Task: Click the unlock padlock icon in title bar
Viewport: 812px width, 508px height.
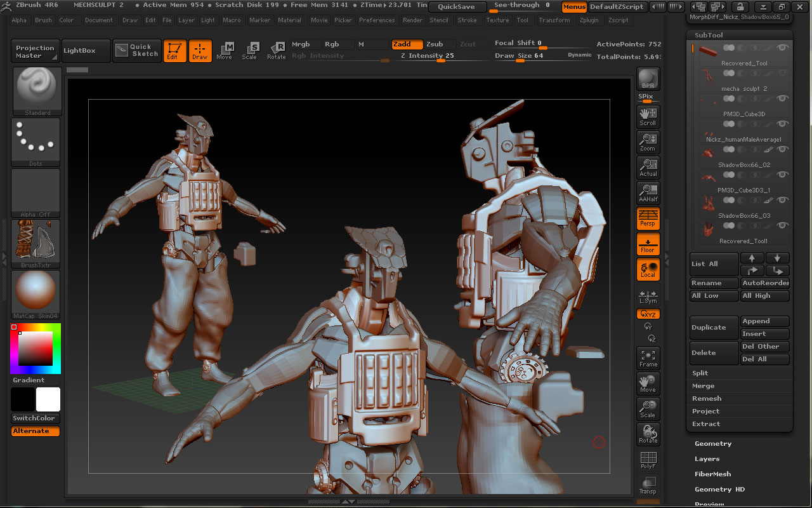Action: tap(740, 7)
